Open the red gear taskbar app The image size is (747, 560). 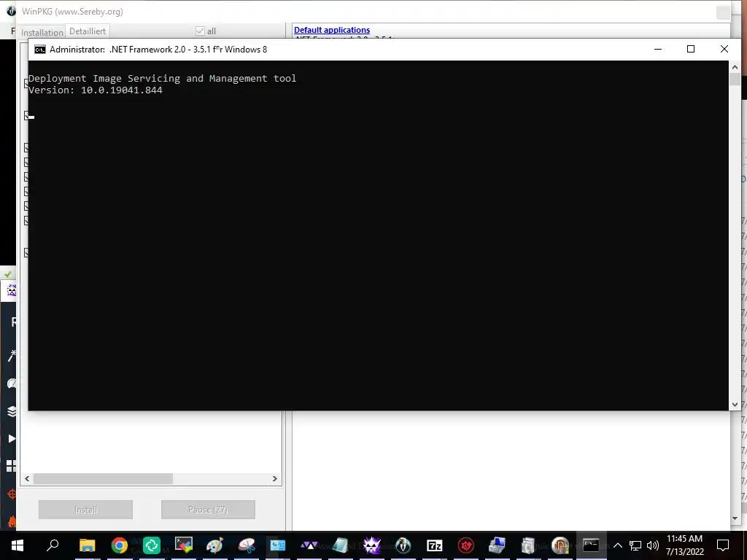coord(466,545)
